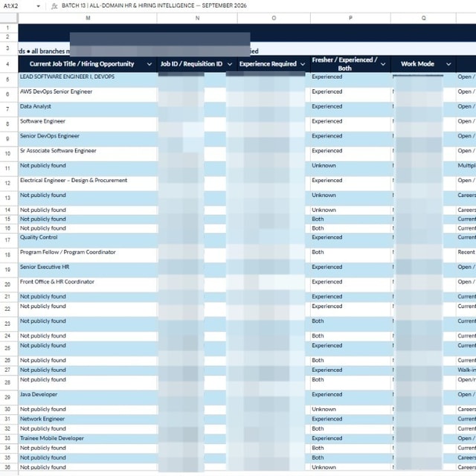Click the Quality Control cell
This screenshot has width=476, height=476.
point(88,240)
